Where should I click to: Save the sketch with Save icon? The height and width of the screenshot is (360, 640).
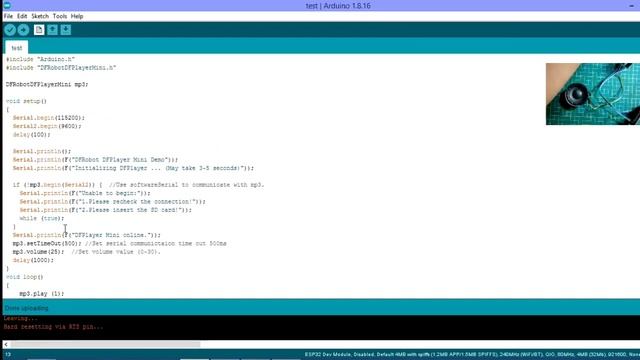coord(66,30)
